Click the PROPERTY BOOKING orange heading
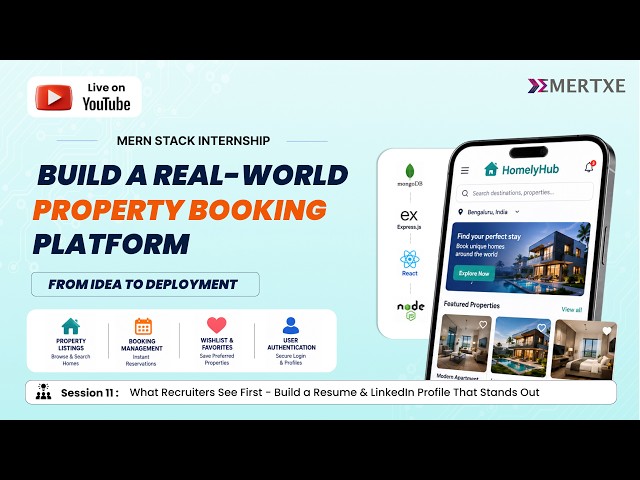The image size is (640, 480). coord(180,210)
